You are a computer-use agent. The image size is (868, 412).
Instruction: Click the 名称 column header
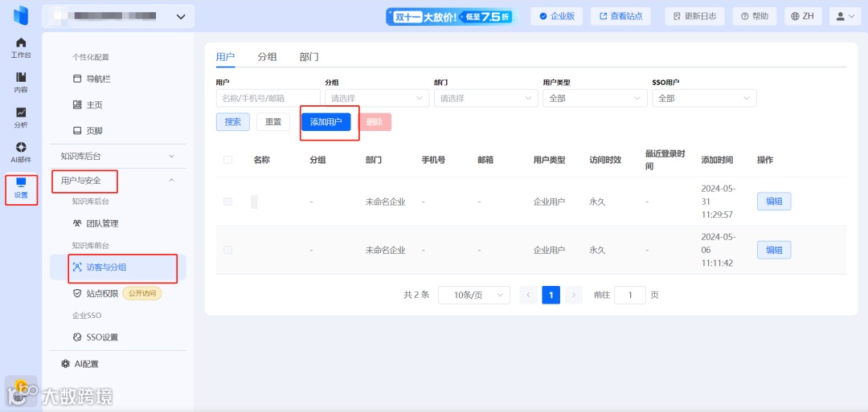click(x=262, y=160)
